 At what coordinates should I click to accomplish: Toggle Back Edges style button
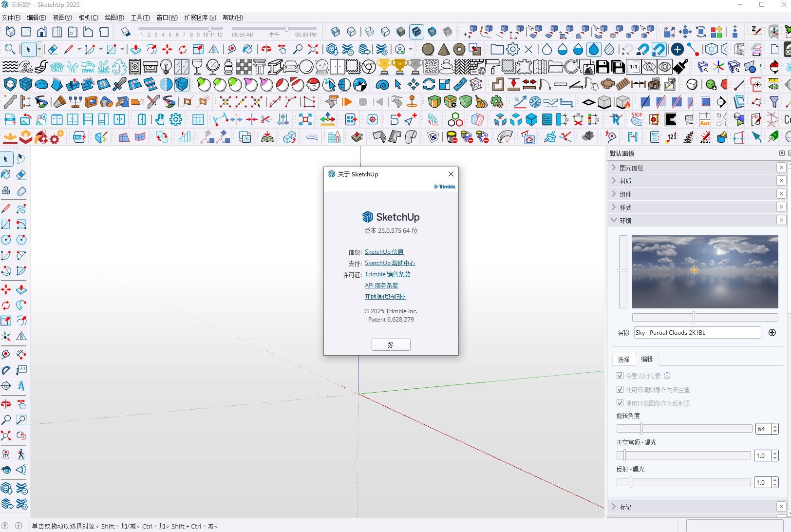pos(351,32)
